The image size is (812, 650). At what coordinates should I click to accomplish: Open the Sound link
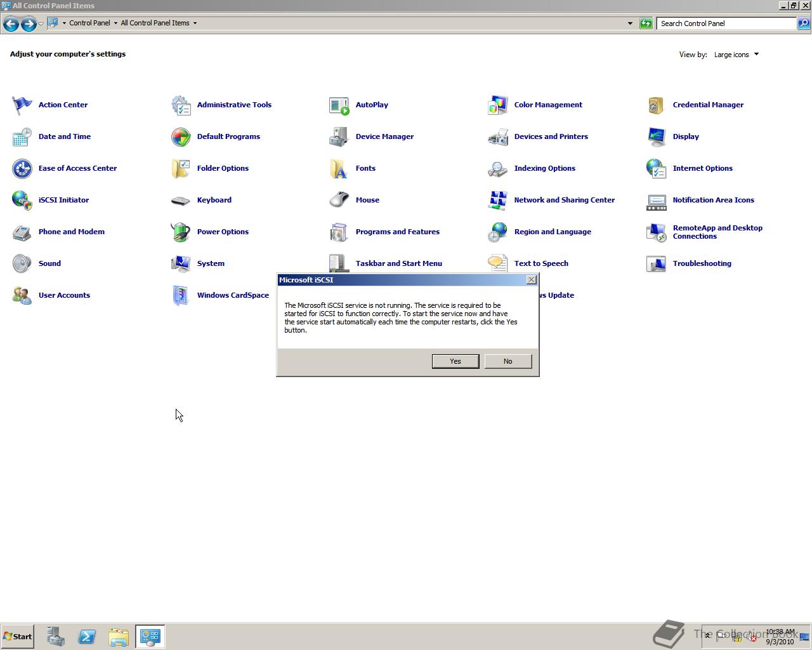point(49,263)
